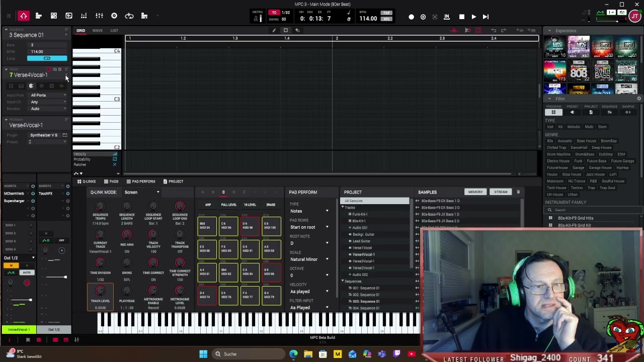Delete sample with the trash icon
Screen dimensions: 644x362
point(518,192)
